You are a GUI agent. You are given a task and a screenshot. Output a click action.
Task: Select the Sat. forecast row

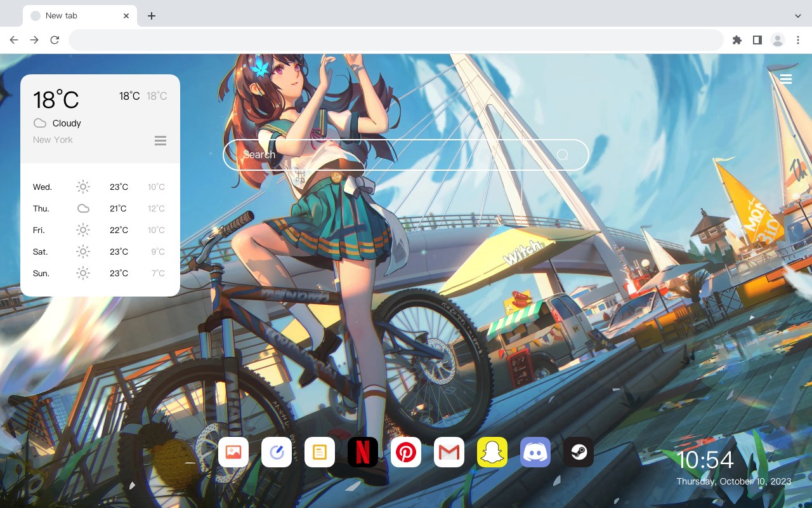(x=100, y=251)
